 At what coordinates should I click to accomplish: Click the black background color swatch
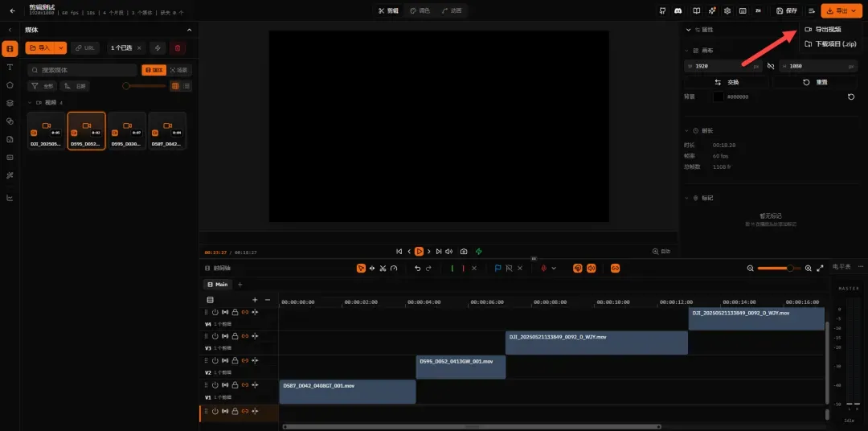718,96
